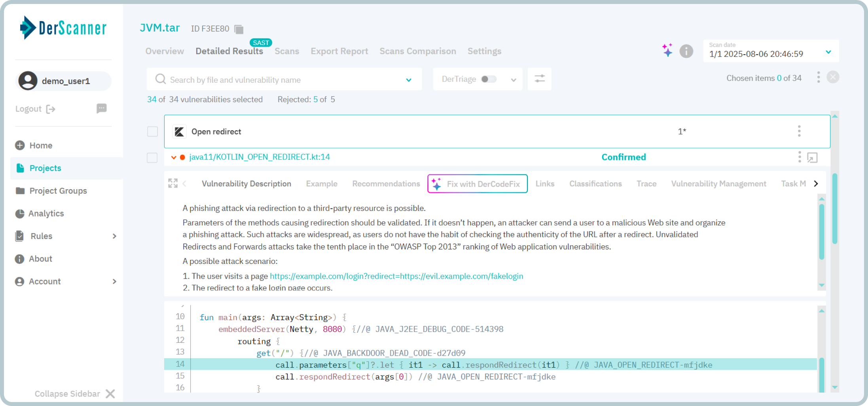The image size is (868, 406).
Task: Click the DerScanner logo
Action: (63, 28)
